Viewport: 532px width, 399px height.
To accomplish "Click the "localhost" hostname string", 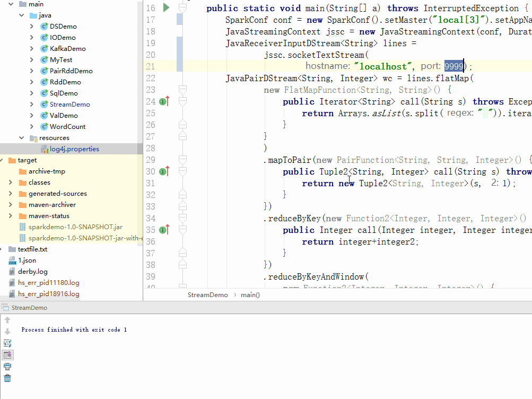I will click(383, 66).
